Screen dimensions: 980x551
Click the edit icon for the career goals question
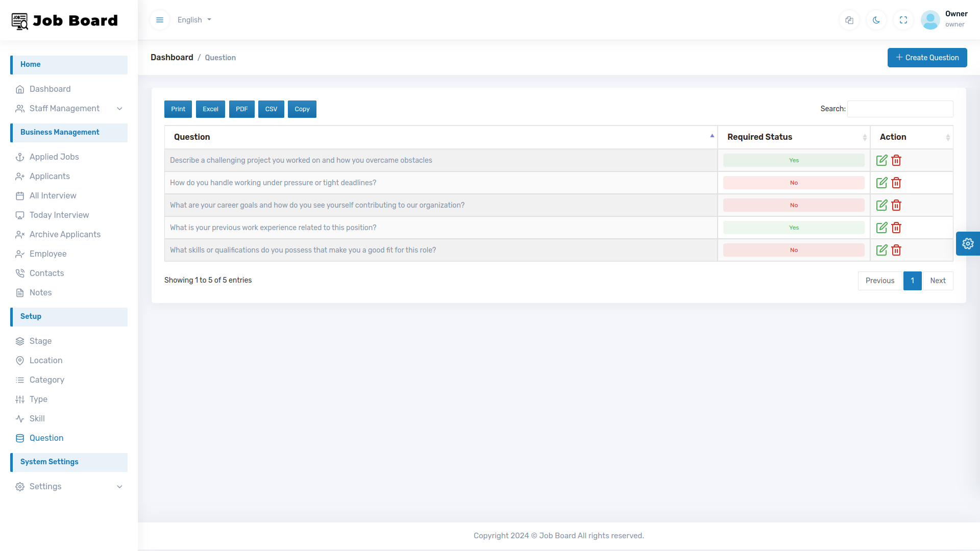[881, 205]
